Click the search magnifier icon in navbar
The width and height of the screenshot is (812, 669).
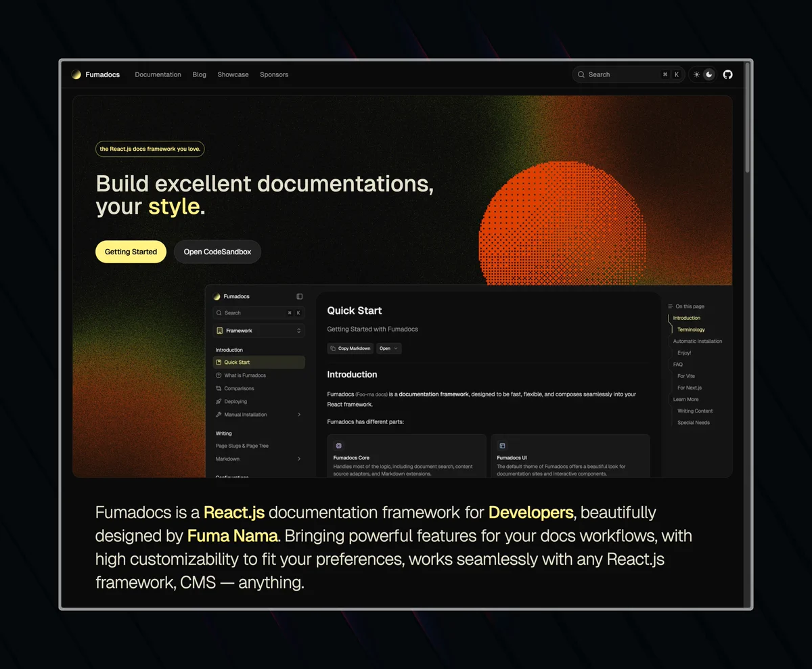[x=581, y=74]
